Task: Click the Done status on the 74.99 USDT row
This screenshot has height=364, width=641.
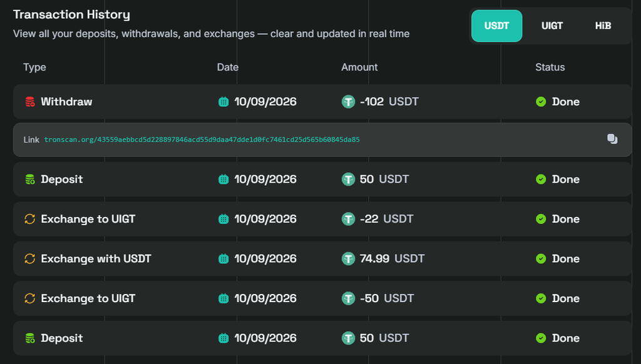Action: (566, 258)
